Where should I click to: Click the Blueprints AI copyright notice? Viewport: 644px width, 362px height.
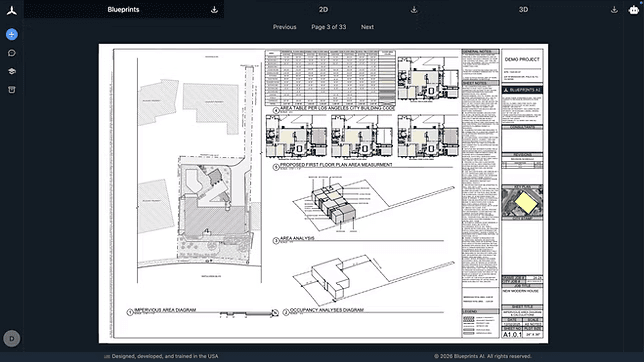point(483,356)
